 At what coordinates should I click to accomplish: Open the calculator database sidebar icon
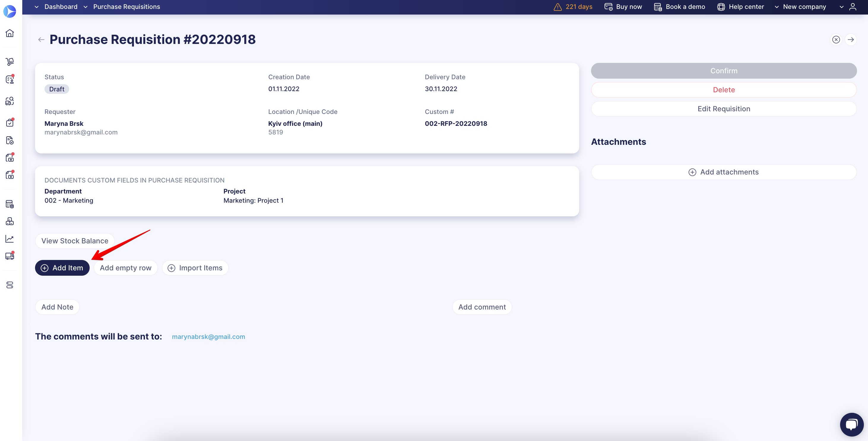pyautogui.click(x=10, y=204)
